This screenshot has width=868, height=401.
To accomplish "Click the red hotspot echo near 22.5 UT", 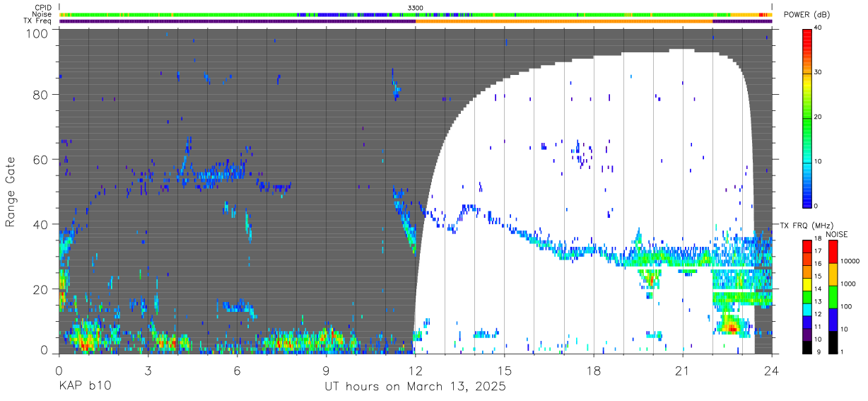I will point(732,329).
